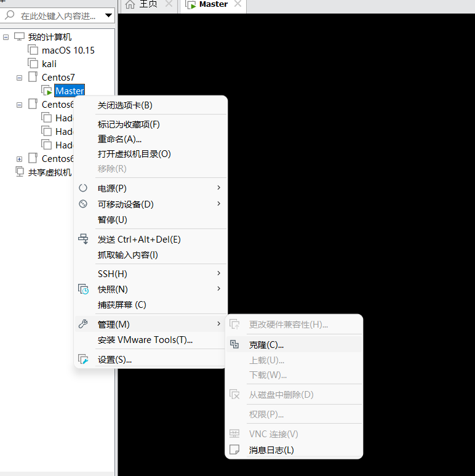This screenshot has width=475, height=476.
Task: Click the disc icon beside 可移动设备(D)
Action: pyautogui.click(x=83, y=204)
